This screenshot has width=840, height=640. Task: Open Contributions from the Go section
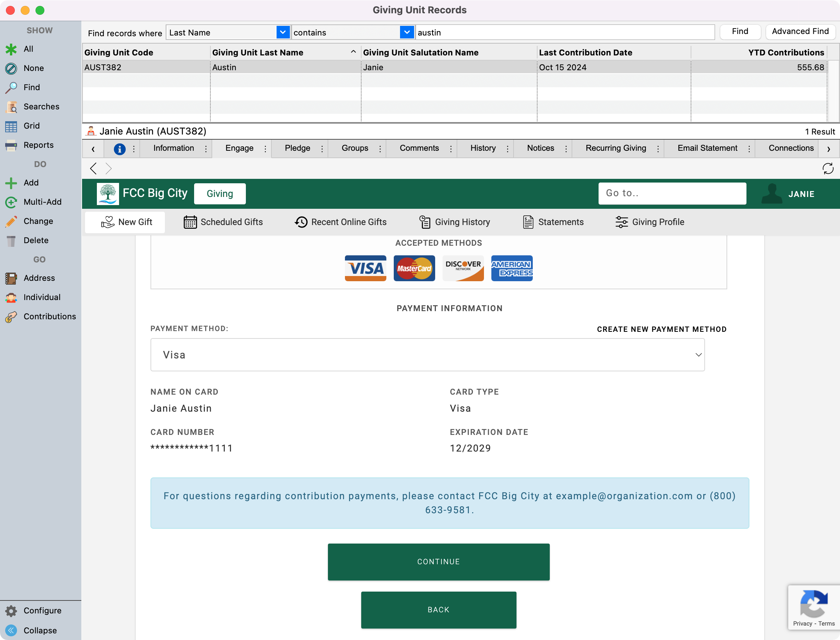tap(50, 317)
